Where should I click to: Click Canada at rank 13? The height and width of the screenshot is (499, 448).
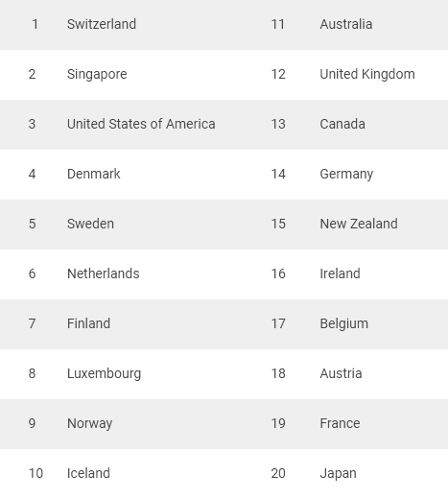tap(342, 124)
